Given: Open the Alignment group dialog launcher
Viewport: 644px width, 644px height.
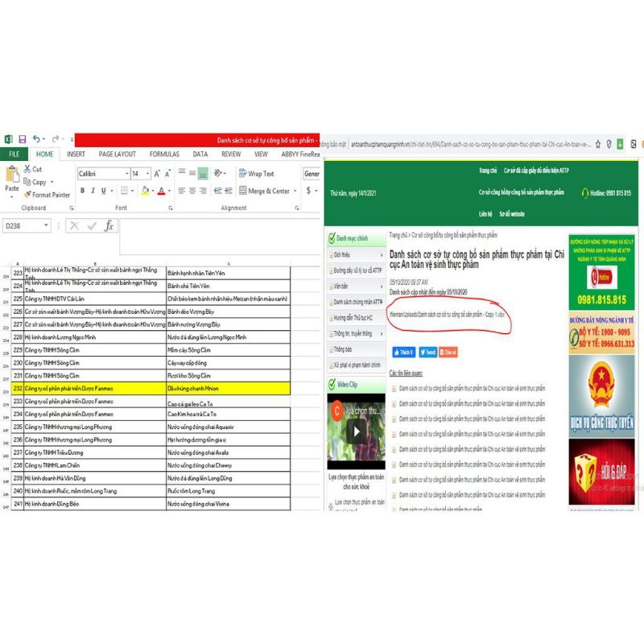Looking at the screenshot, I should click(x=297, y=208).
